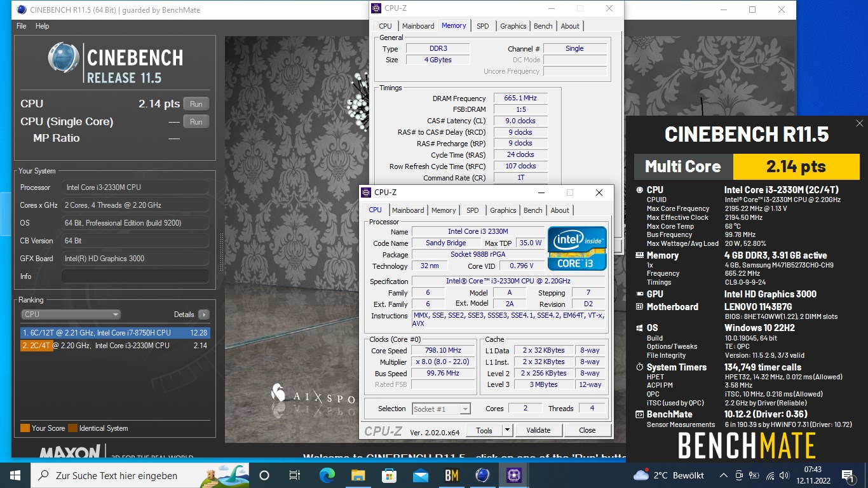Viewport: 868px width, 488px height.
Task: Click the Identical System brown legend swatch
Action: pyautogui.click(x=72, y=428)
